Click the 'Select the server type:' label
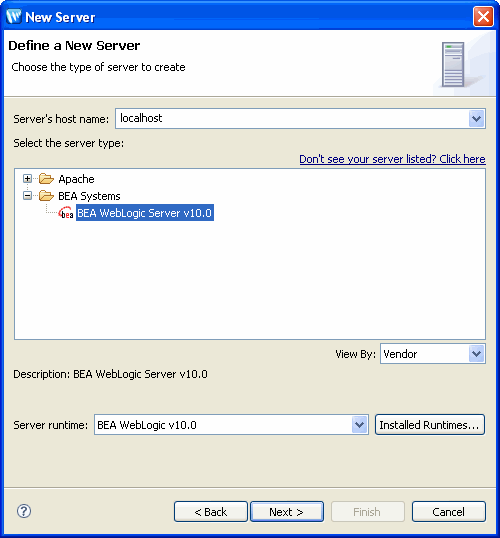This screenshot has height=538, width=500. click(x=69, y=143)
